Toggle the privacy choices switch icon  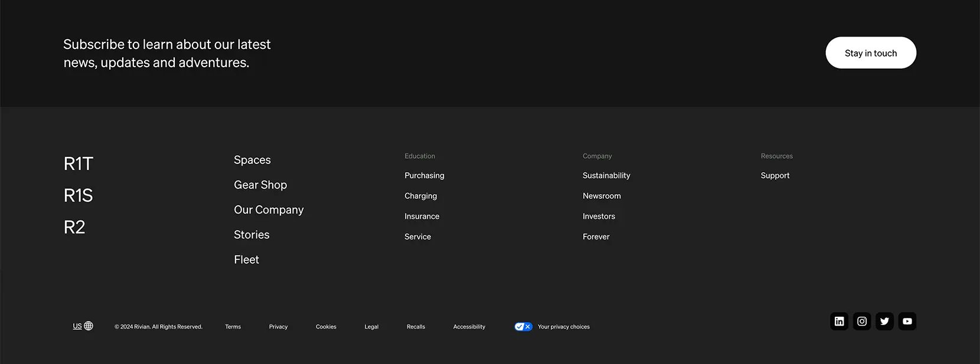524,327
